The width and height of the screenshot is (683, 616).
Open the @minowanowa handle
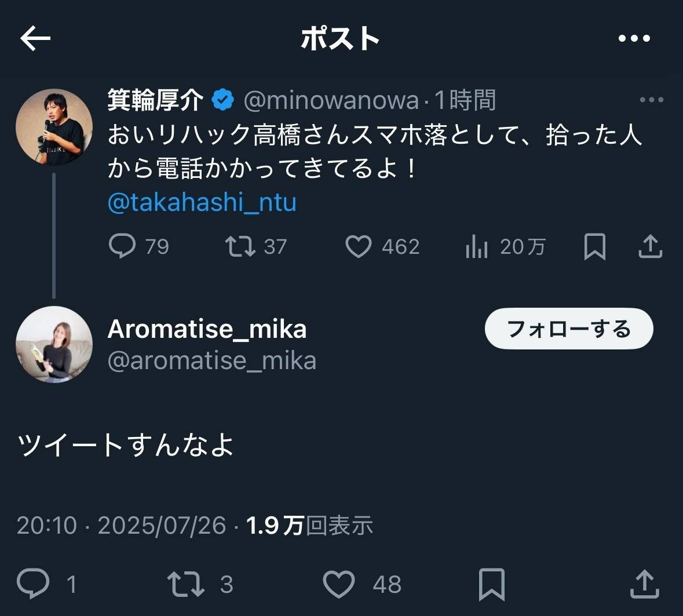331,101
